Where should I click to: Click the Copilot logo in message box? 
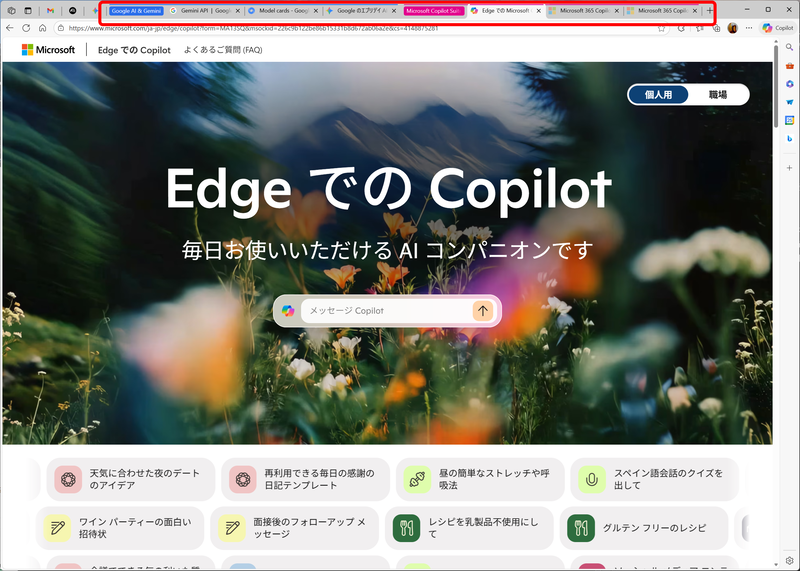coord(288,311)
